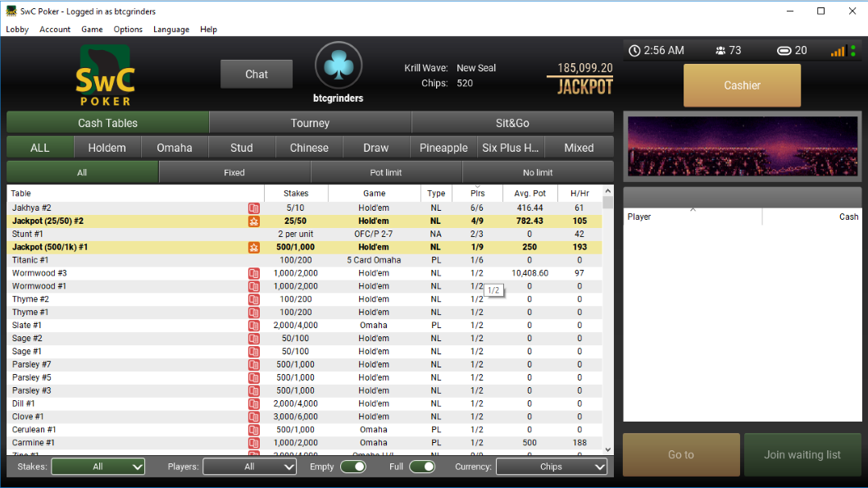Screen dimensions: 868x488
Task: Click Join waiting list button
Action: click(x=802, y=454)
